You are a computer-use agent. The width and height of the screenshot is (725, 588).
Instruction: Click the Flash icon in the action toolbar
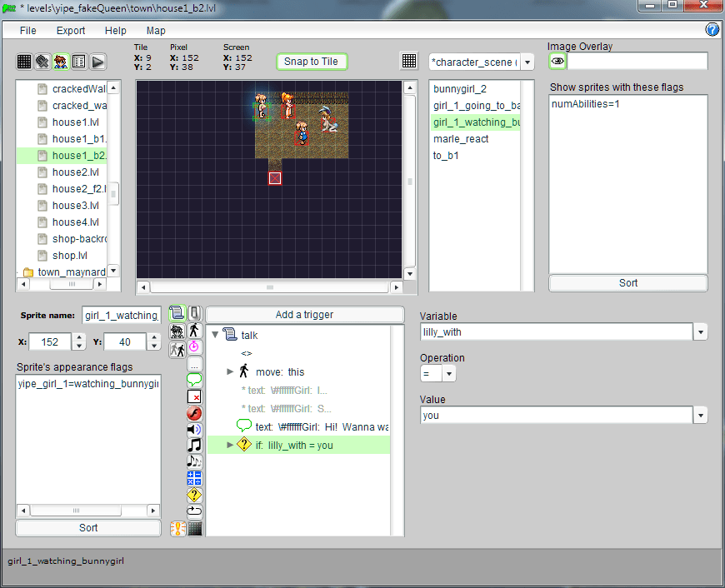pos(194,413)
